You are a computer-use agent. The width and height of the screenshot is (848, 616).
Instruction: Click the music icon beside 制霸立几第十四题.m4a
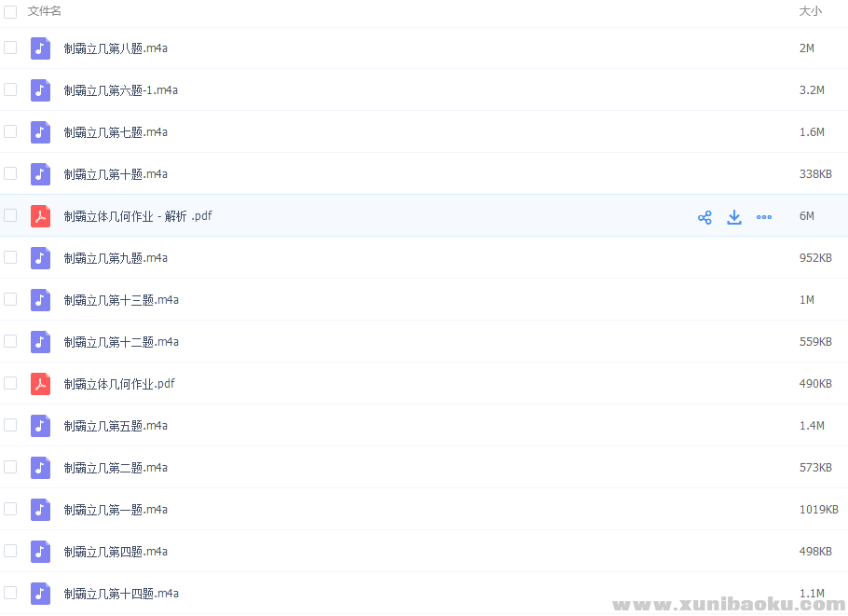pos(40,594)
